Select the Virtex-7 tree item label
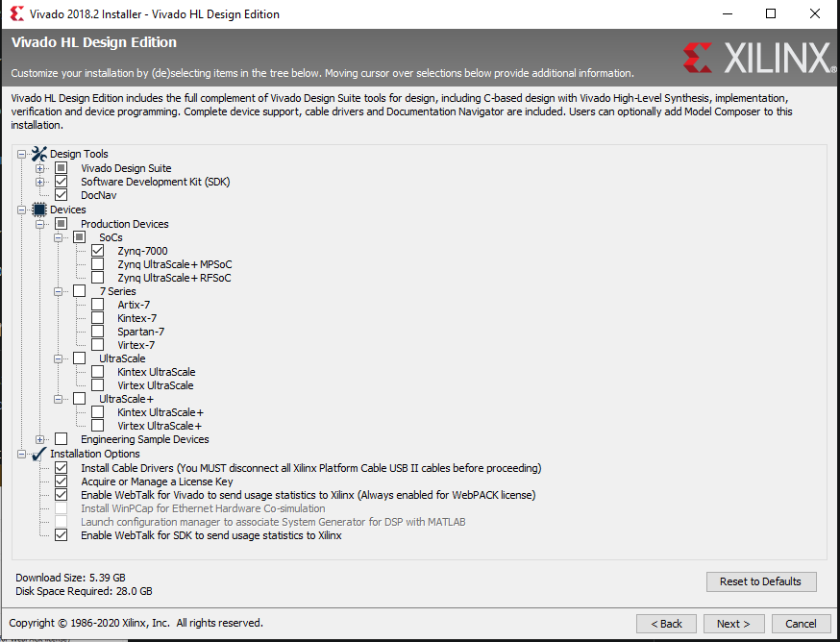The image size is (840, 642). (136, 345)
